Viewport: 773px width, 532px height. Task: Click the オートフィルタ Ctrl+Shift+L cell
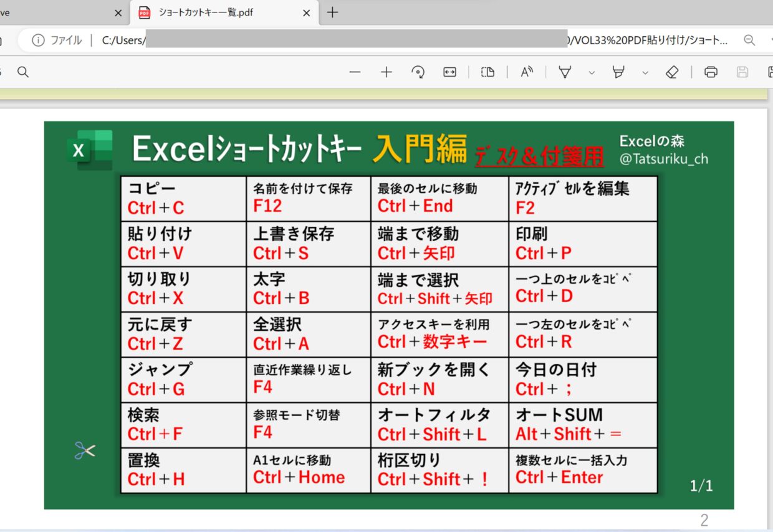point(440,425)
